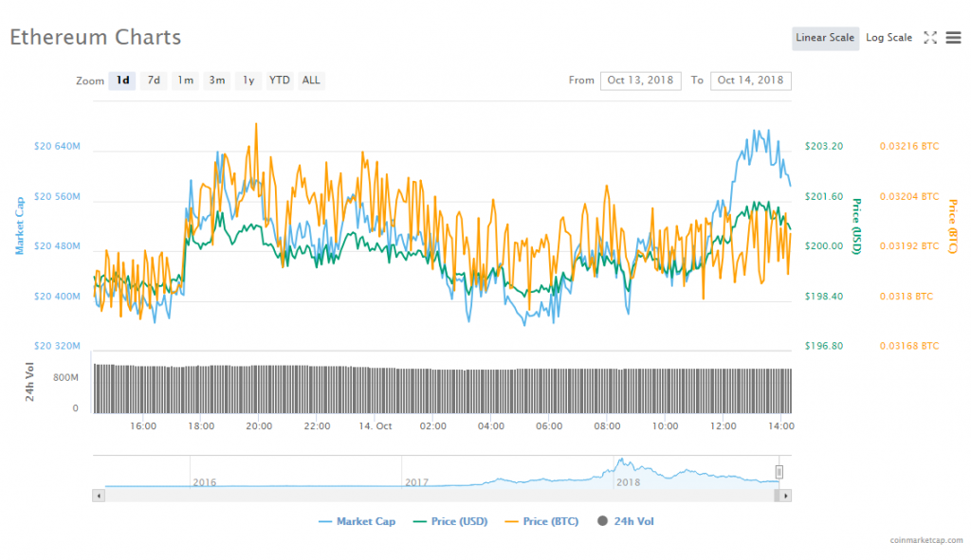Toggle the Market Cap series in legend

click(357, 521)
